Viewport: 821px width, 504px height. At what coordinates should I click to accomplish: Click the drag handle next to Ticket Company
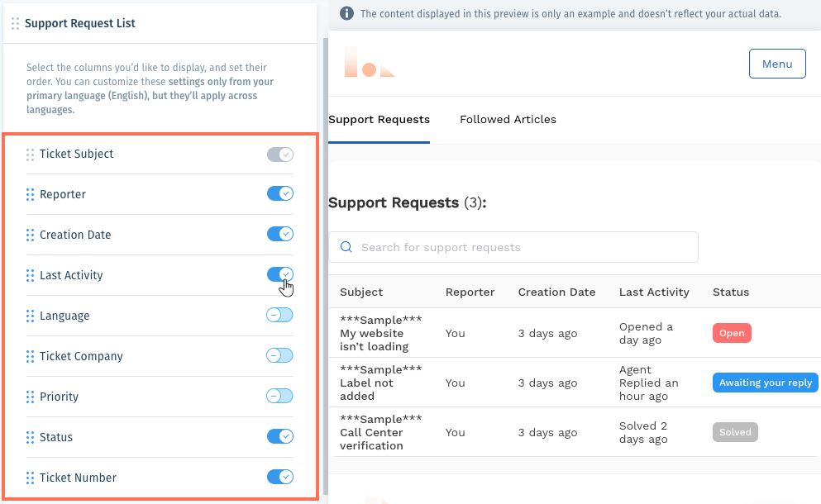[x=30, y=356]
